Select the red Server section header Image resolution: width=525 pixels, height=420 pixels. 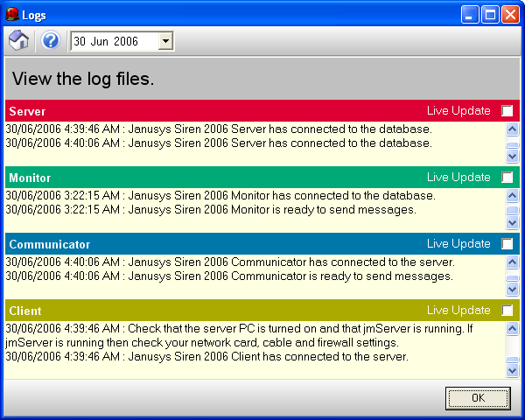(262, 110)
